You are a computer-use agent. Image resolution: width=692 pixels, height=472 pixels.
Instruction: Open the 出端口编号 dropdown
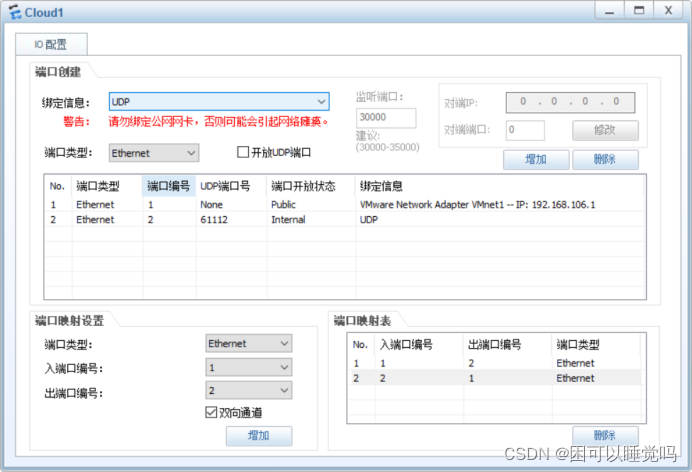(x=248, y=390)
